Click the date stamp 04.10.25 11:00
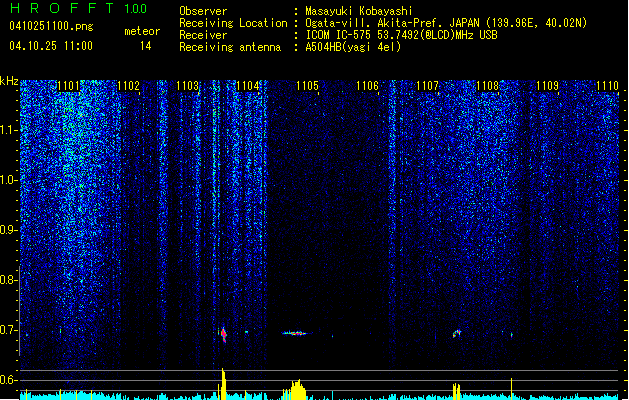The width and height of the screenshot is (629, 400). point(51,46)
